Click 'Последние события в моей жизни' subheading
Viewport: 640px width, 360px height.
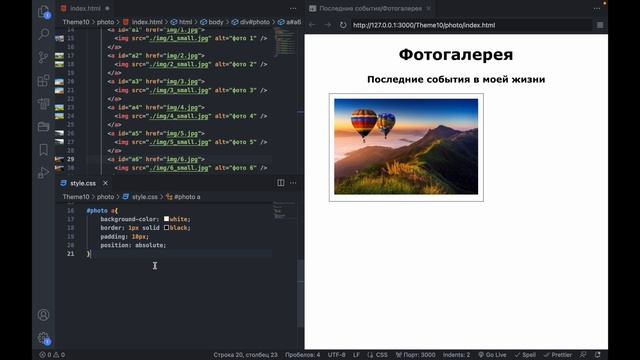456,79
